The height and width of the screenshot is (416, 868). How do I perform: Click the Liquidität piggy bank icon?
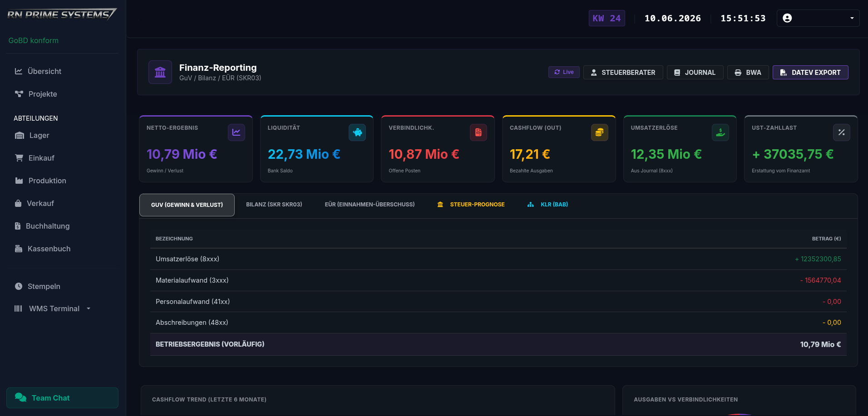click(357, 132)
